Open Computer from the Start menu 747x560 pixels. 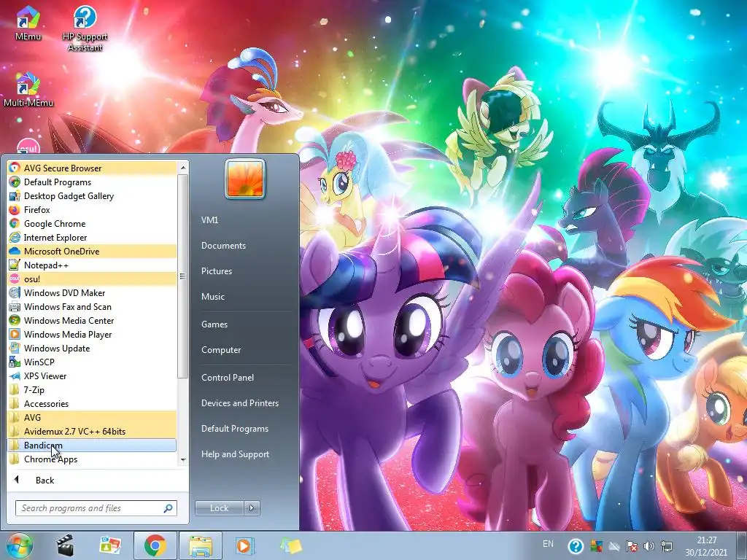tap(221, 350)
